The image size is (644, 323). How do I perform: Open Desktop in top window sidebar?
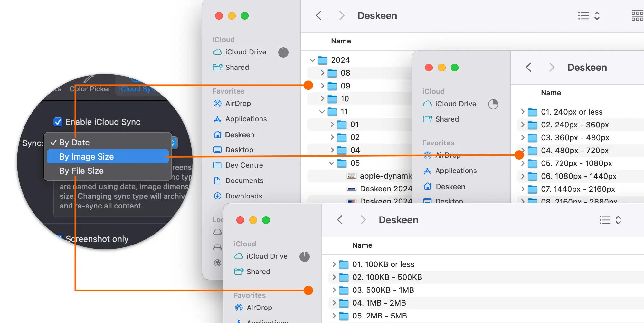pyautogui.click(x=233, y=150)
